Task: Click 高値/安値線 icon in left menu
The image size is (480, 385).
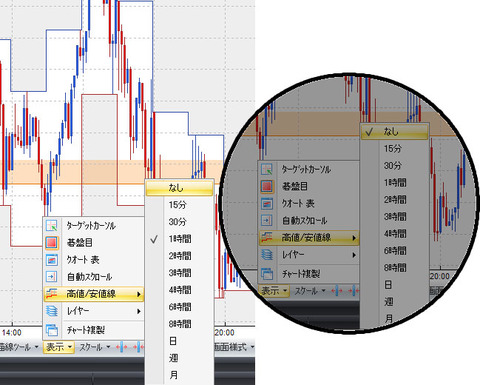Action: [52, 294]
